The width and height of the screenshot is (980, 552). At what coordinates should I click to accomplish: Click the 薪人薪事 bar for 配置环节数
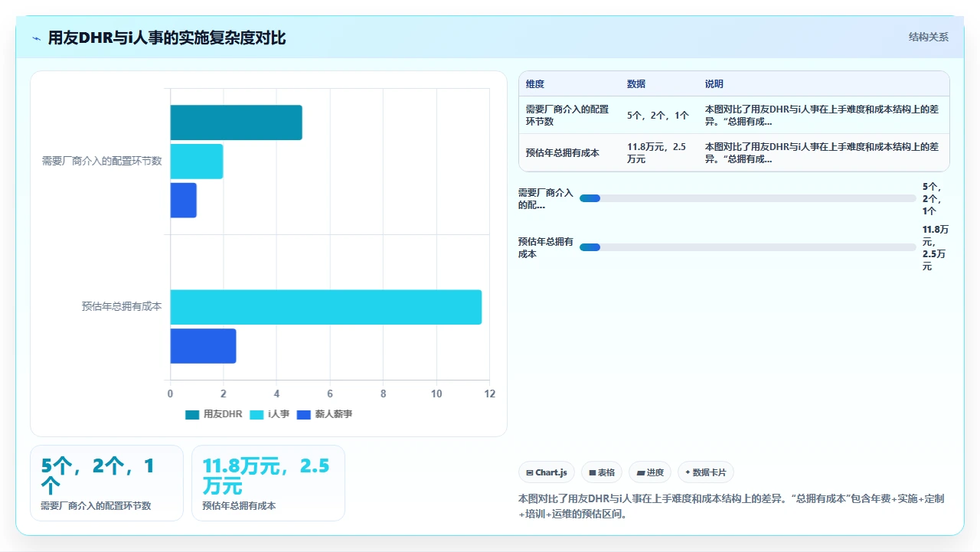183,200
